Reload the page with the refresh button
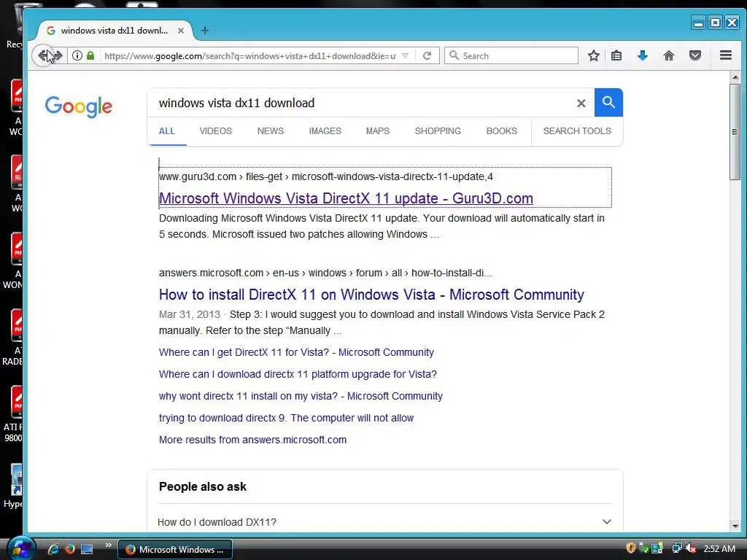 pos(427,55)
